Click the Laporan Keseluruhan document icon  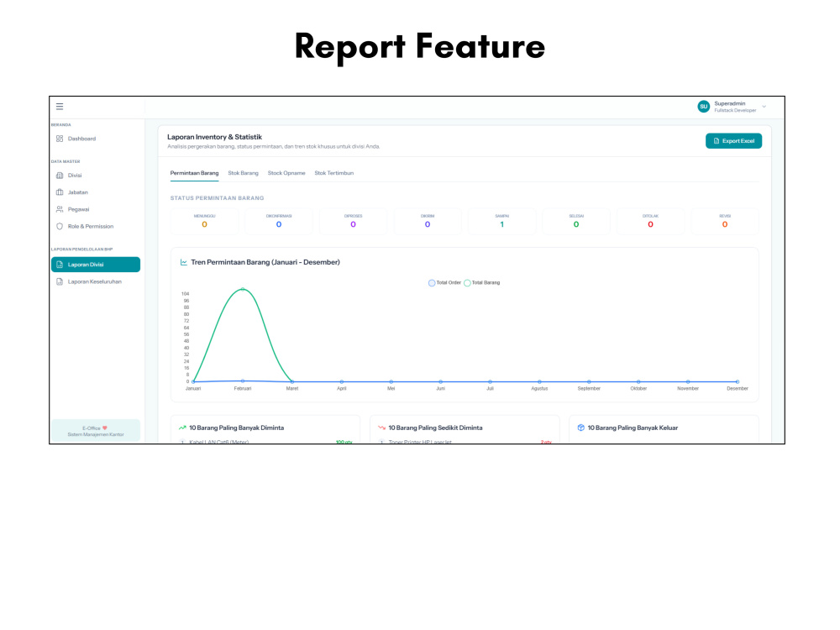coord(60,281)
